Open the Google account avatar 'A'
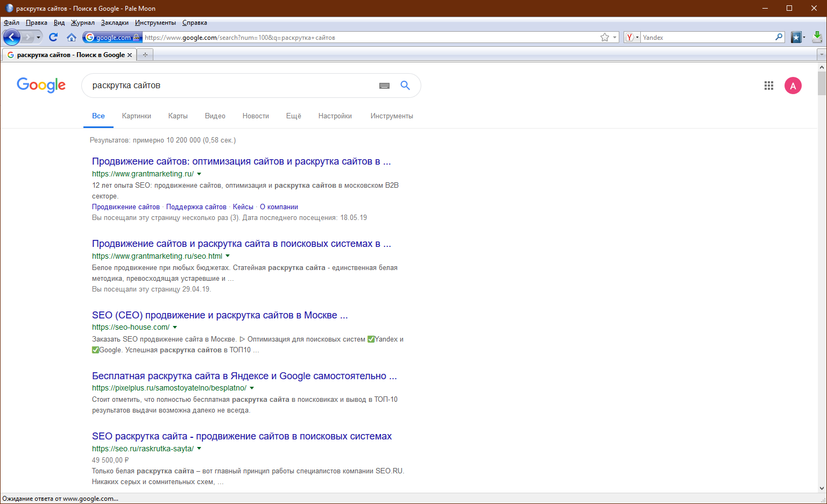The image size is (827, 504). (x=793, y=86)
